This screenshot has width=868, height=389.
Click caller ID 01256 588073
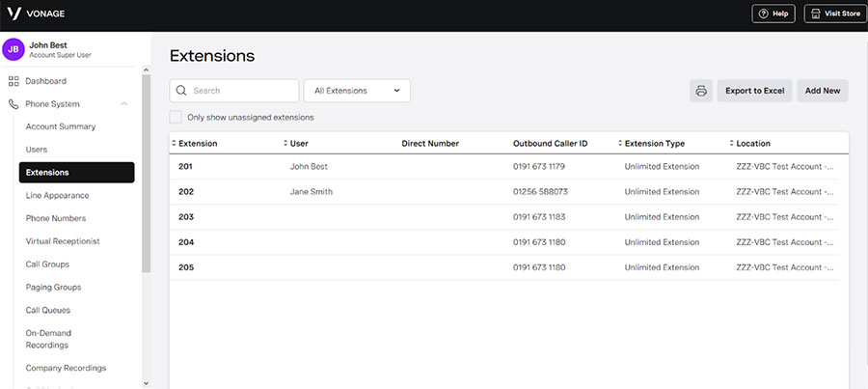pyautogui.click(x=540, y=192)
